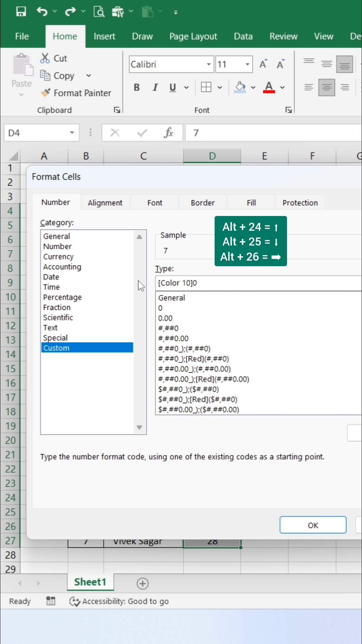Click the formula bar Cancel X icon
The image size is (362, 644).
tap(115, 133)
